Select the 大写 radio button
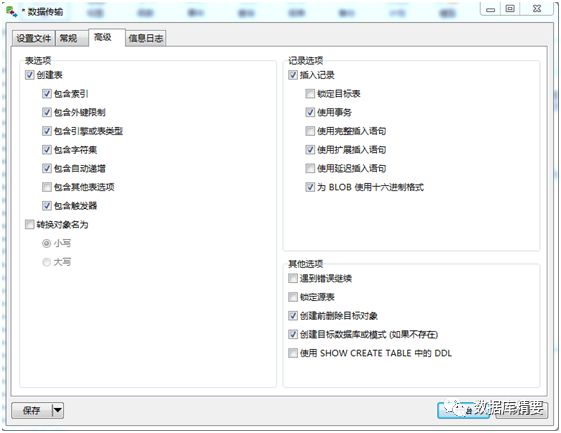 [x=47, y=262]
